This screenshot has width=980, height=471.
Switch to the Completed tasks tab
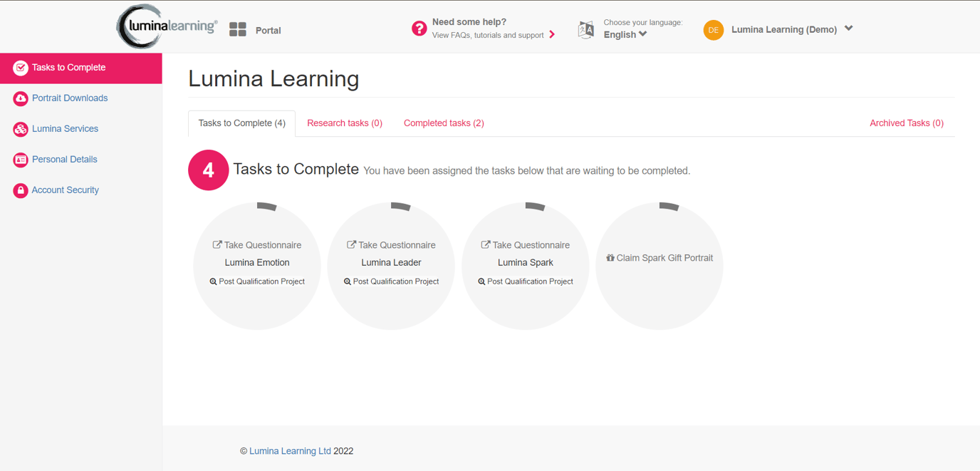point(444,123)
